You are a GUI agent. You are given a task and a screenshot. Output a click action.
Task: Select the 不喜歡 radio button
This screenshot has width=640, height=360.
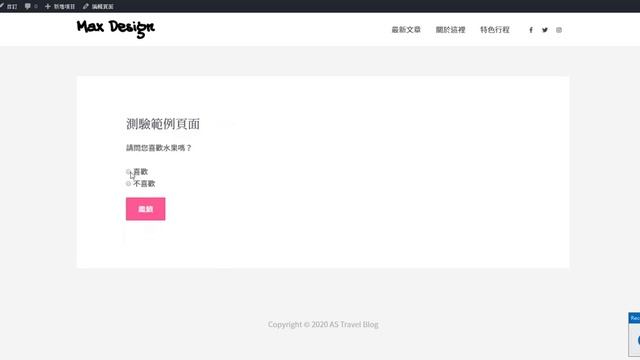click(x=128, y=184)
